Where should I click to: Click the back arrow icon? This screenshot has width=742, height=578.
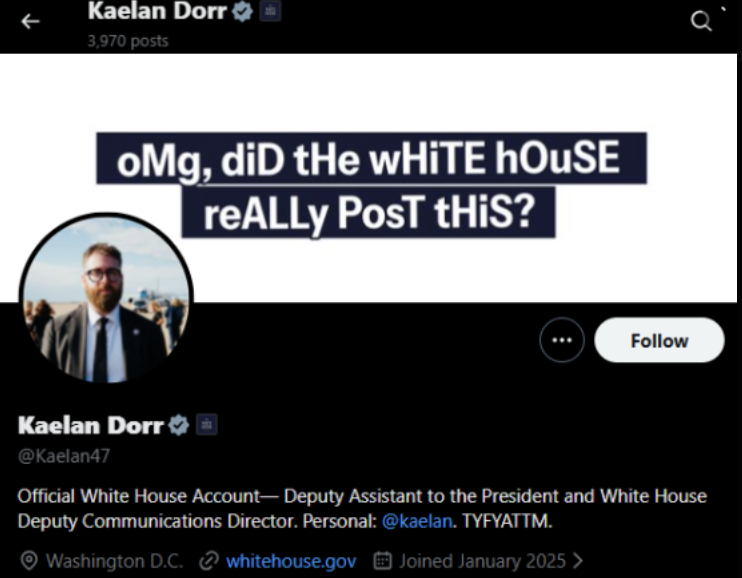[x=30, y=21]
